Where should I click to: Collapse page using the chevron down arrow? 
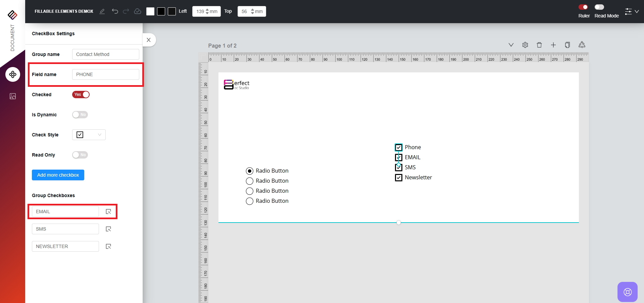[511, 45]
